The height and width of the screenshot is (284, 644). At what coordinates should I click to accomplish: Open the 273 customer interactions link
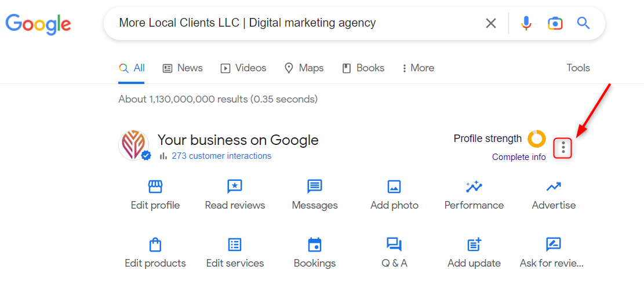(221, 156)
